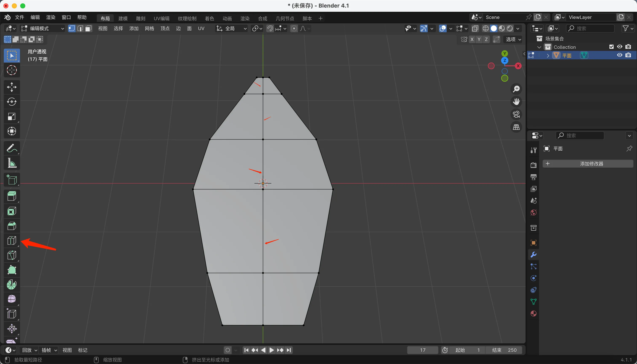Expand the 平面 object tree item
637x364 pixels.
(x=548, y=56)
